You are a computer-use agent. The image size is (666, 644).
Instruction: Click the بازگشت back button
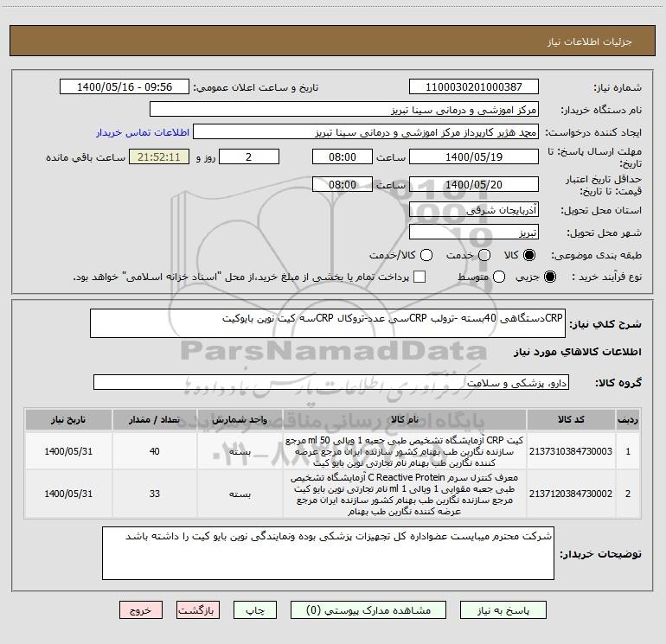tap(198, 610)
